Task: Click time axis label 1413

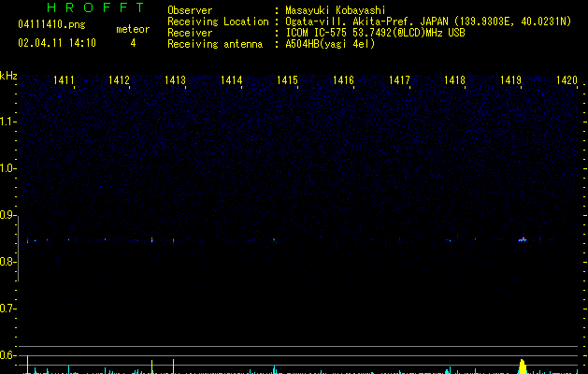Action: [x=175, y=80]
